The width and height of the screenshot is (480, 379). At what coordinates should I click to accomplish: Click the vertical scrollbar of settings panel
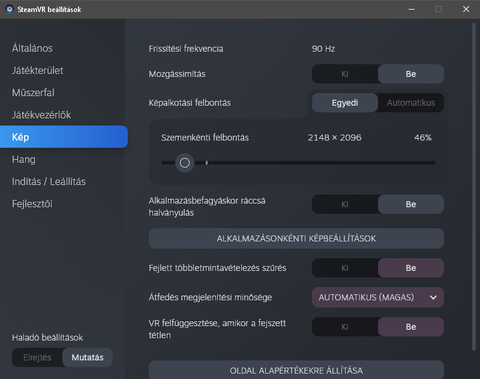474,187
